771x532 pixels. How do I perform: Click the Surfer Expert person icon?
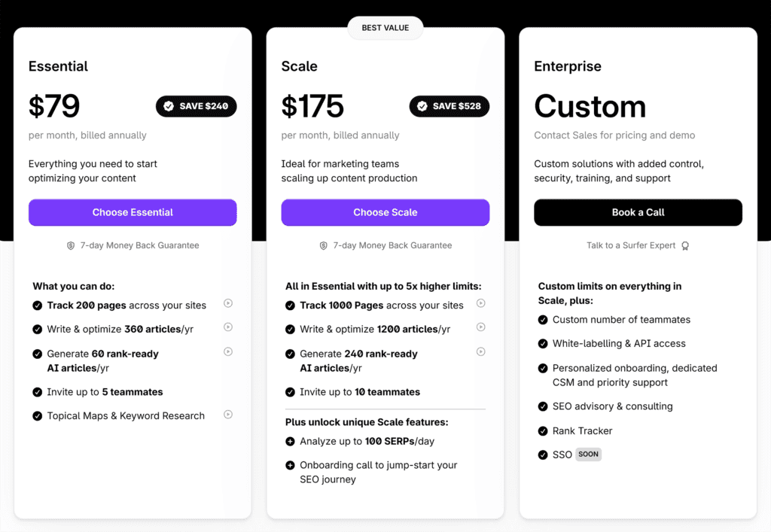coord(684,245)
